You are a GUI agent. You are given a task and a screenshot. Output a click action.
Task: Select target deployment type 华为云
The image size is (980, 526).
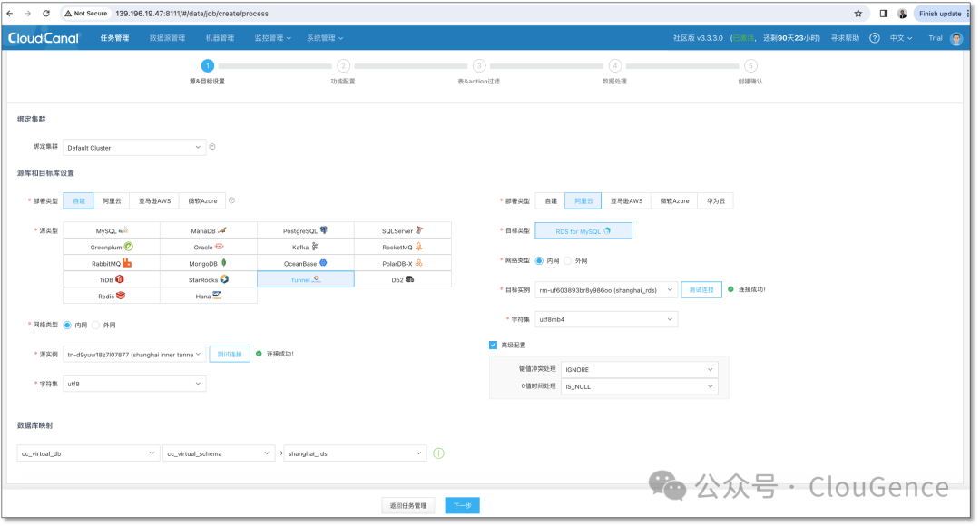click(716, 200)
